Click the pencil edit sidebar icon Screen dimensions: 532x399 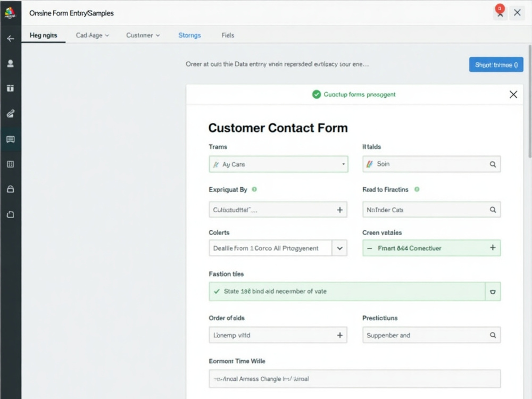[11, 113]
